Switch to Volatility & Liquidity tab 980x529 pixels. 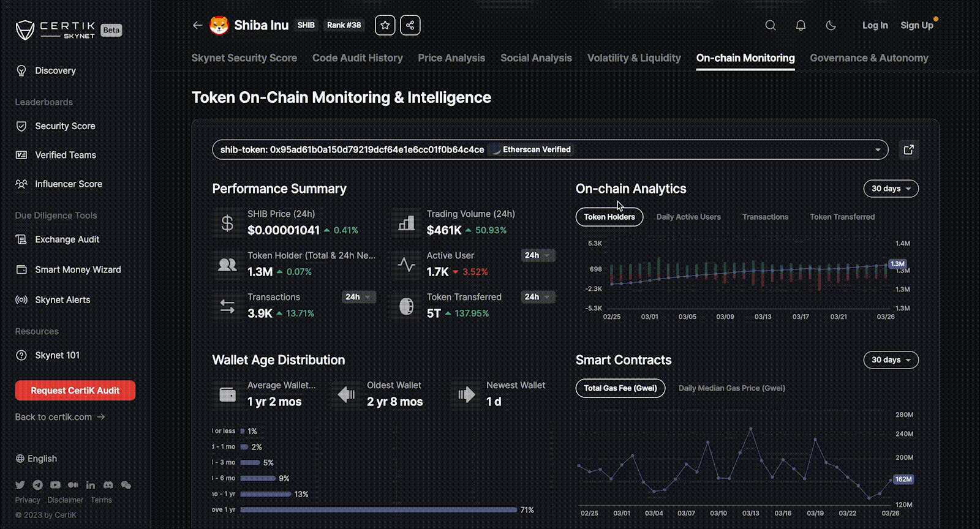(x=634, y=58)
